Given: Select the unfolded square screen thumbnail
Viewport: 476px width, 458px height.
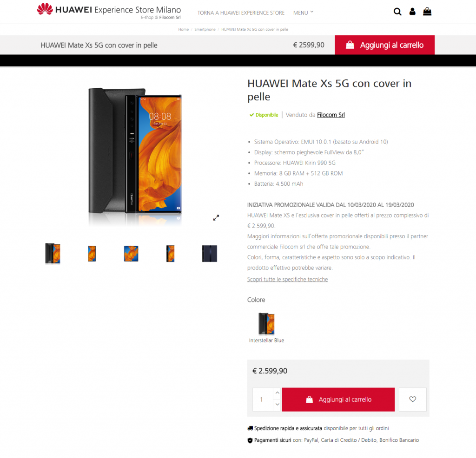Looking at the screenshot, I should (131, 254).
